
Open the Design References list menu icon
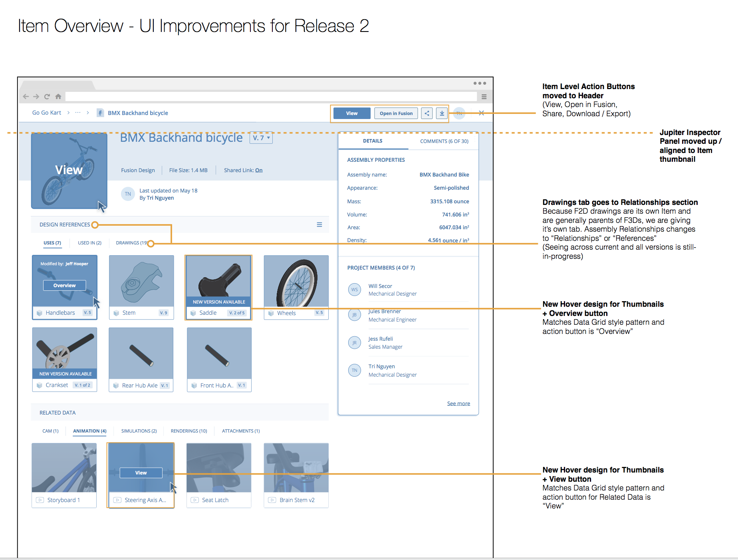coord(319,224)
